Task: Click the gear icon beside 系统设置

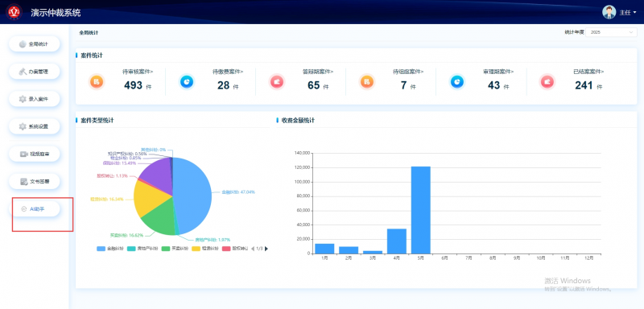Action: [23, 126]
